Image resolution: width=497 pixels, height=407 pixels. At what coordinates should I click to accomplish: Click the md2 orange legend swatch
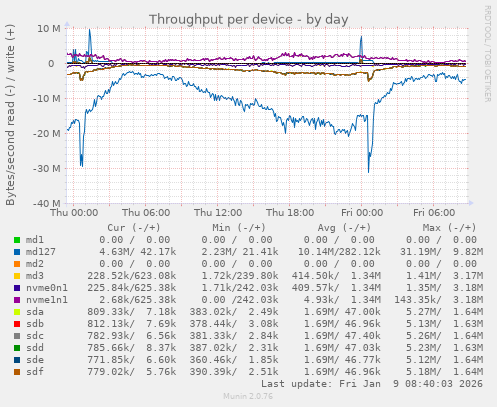(x=17, y=264)
